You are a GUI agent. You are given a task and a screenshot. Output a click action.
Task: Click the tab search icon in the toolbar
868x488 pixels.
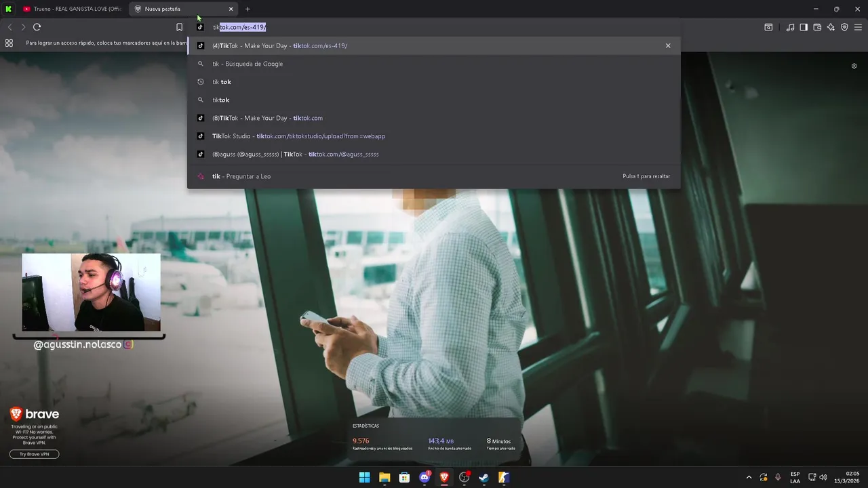point(768,27)
